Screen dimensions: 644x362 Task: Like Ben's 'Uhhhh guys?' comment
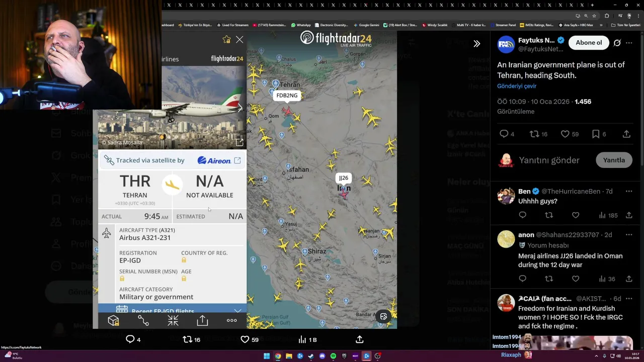(x=576, y=215)
